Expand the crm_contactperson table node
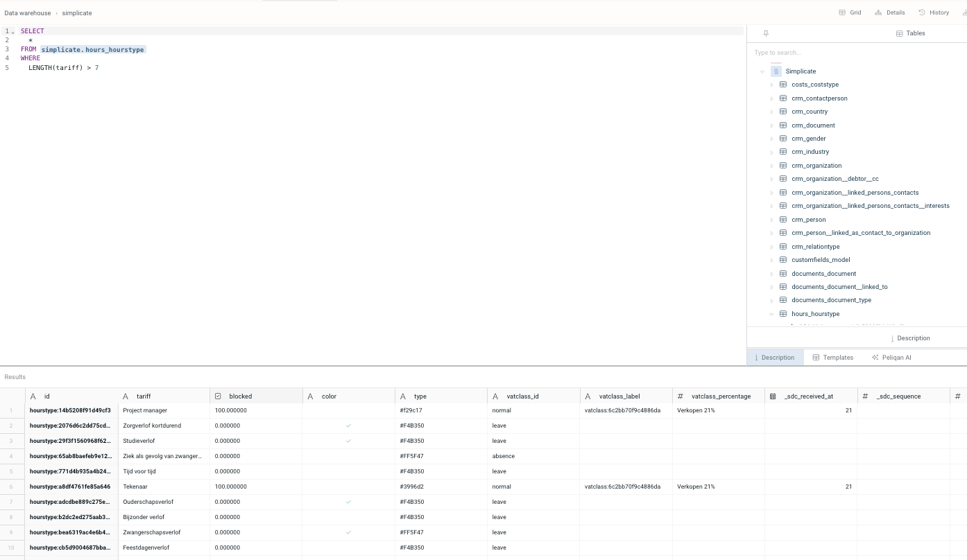Image resolution: width=967 pixels, height=560 pixels. (771, 98)
